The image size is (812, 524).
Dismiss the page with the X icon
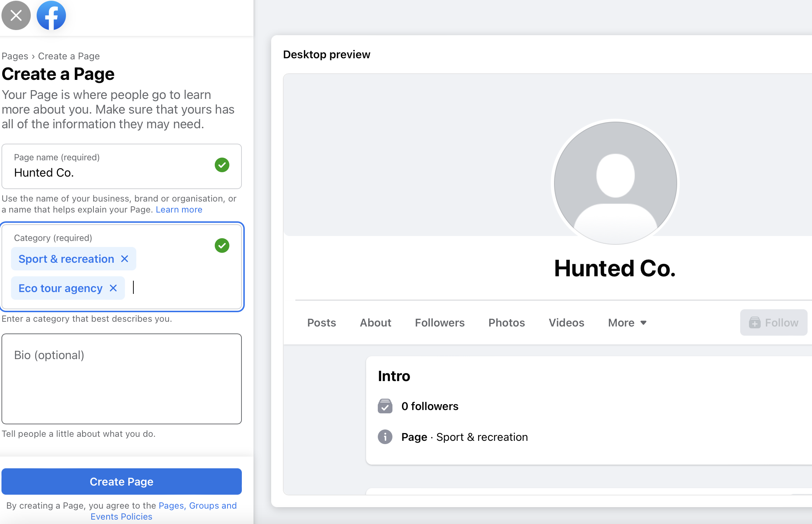click(16, 15)
